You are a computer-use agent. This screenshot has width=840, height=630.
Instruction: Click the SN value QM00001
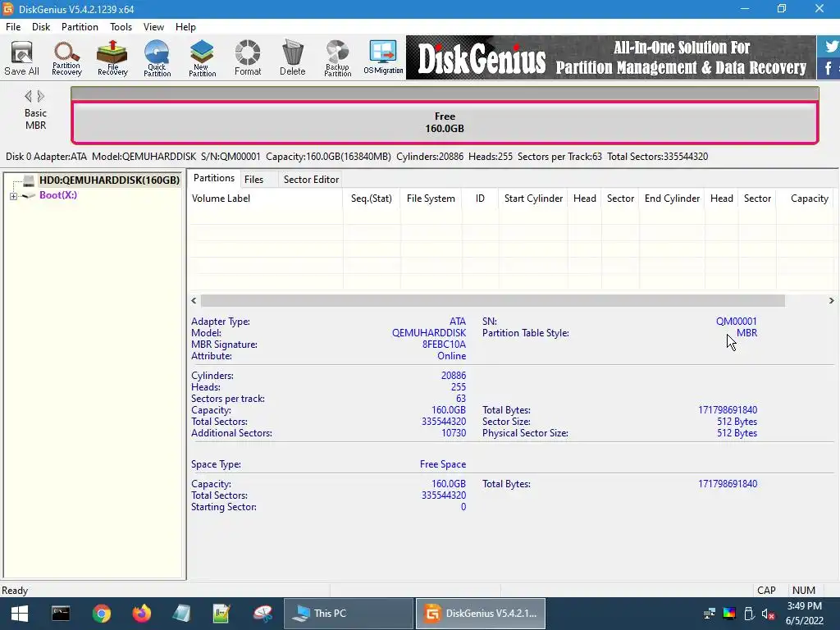coord(736,322)
